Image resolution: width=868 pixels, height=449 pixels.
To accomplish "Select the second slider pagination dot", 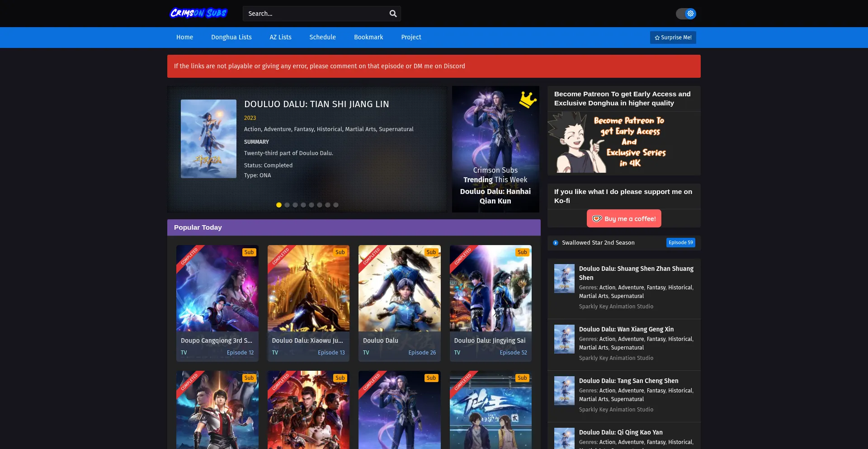I will (287, 205).
